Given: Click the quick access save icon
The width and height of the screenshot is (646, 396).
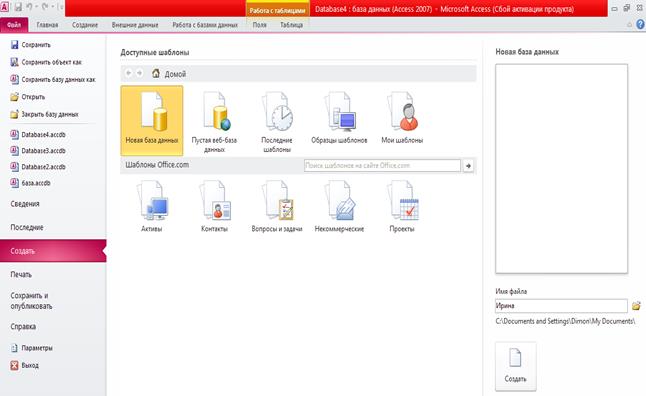Looking at the screenshot, I should pyautogui.click(x=18, y=7).
